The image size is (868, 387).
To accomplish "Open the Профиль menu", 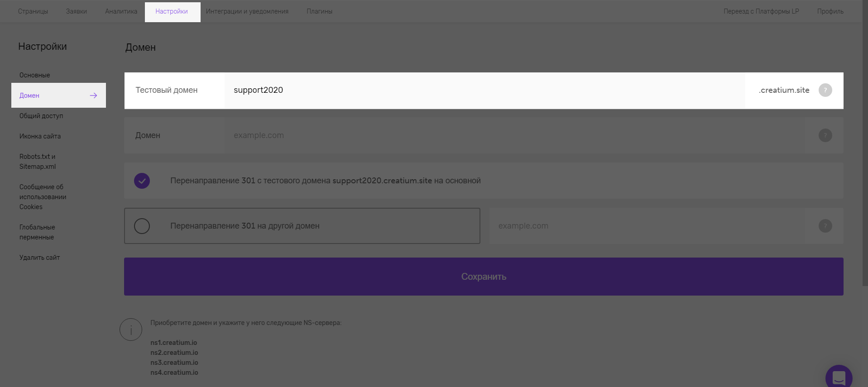I will [830, 11].
